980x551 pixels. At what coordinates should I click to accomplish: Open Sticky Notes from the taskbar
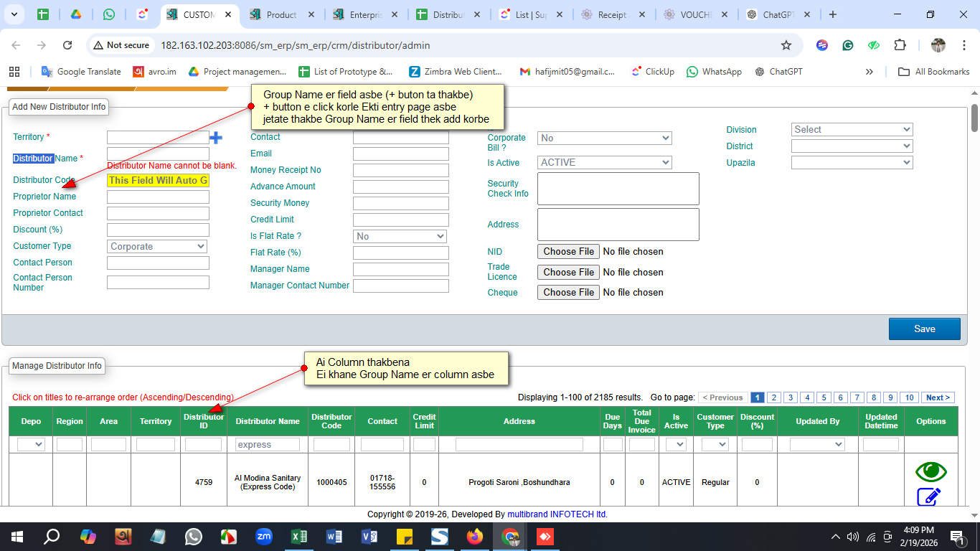pyautogui.click(x=405, y=537)
